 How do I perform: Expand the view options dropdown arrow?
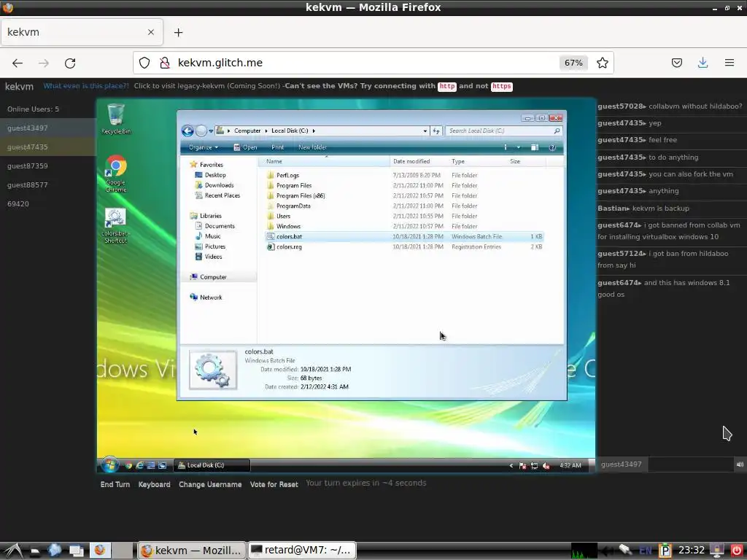point(519,147)
